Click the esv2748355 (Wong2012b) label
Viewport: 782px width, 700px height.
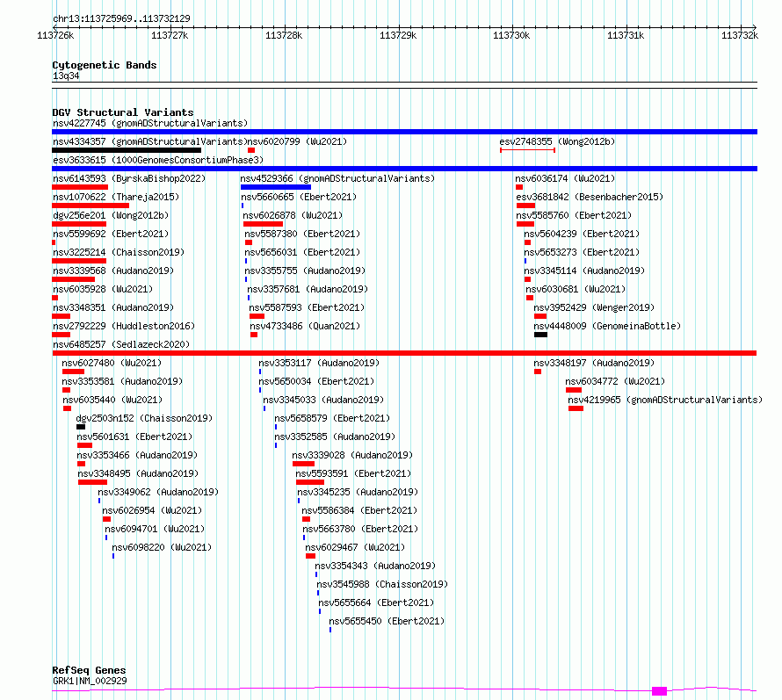click(x=557, y=141)
